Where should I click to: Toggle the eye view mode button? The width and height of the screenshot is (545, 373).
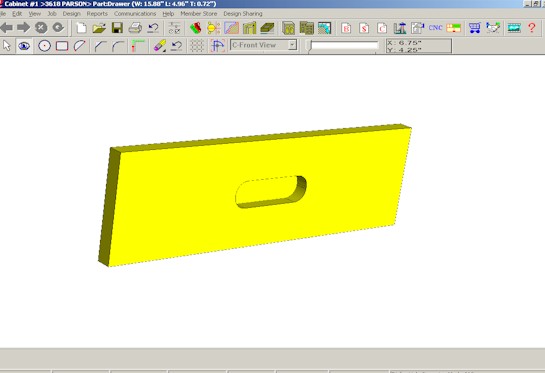pyautogui.click(x=24, y=46)
